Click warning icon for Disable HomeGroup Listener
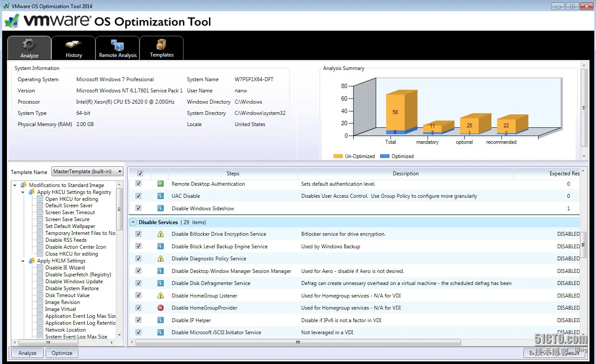The image size is (596, 364). (x=161, y=296)
